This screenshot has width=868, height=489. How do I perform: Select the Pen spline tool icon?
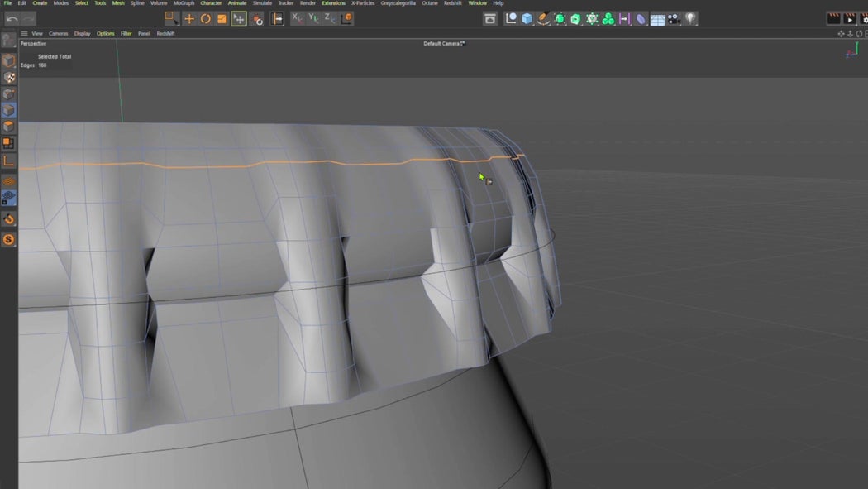(x=543, y=18)
